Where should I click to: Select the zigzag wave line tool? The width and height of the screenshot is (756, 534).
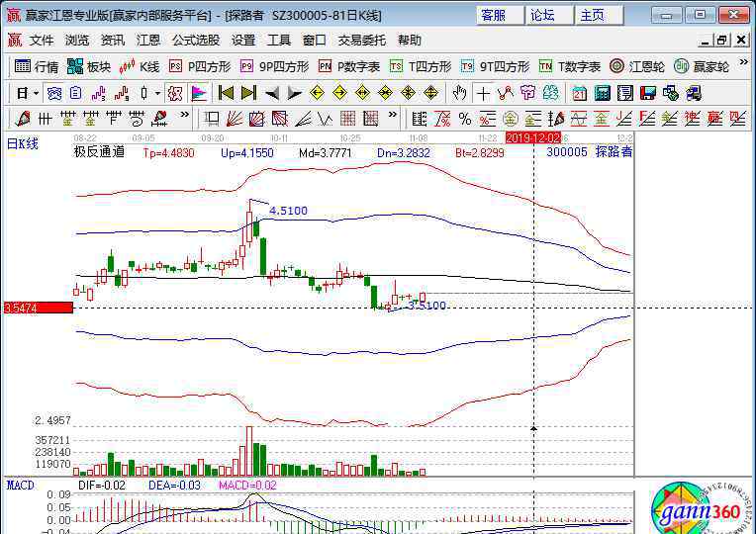pos(326,119)
